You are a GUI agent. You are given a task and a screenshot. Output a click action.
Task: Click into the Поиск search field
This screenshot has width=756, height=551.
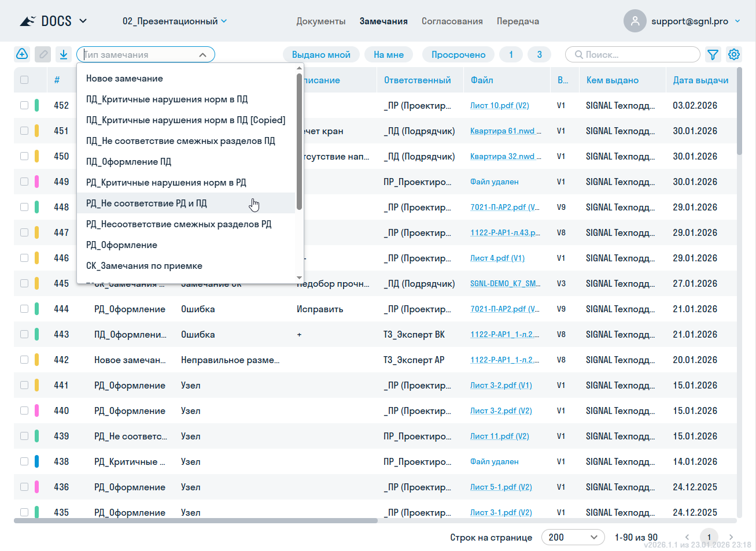636,54
